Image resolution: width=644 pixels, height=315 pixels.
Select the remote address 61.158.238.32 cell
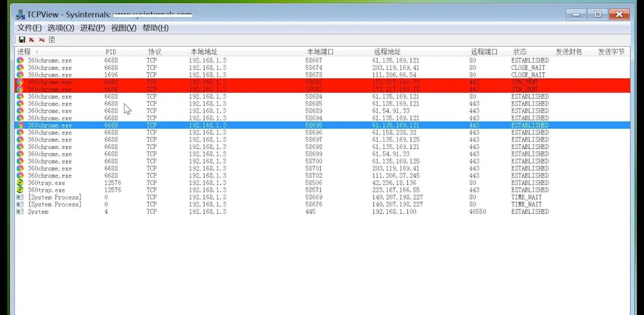click(x=394, y=132)
